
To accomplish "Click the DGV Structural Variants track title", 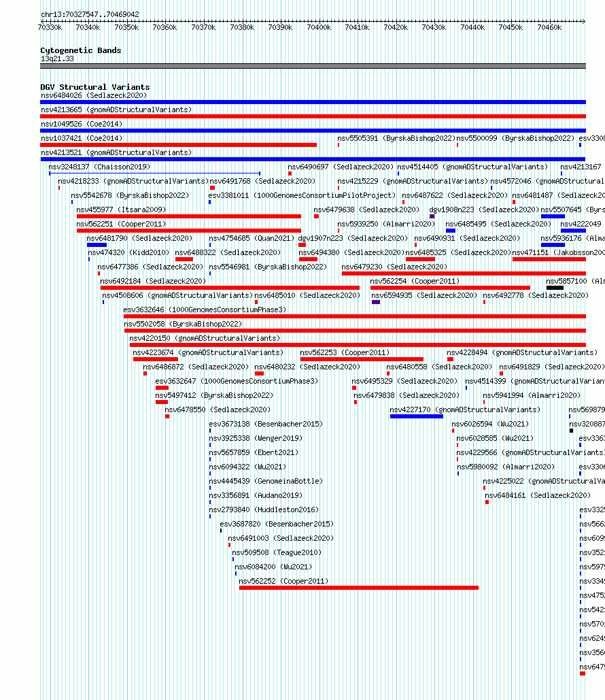I will 95,87.
